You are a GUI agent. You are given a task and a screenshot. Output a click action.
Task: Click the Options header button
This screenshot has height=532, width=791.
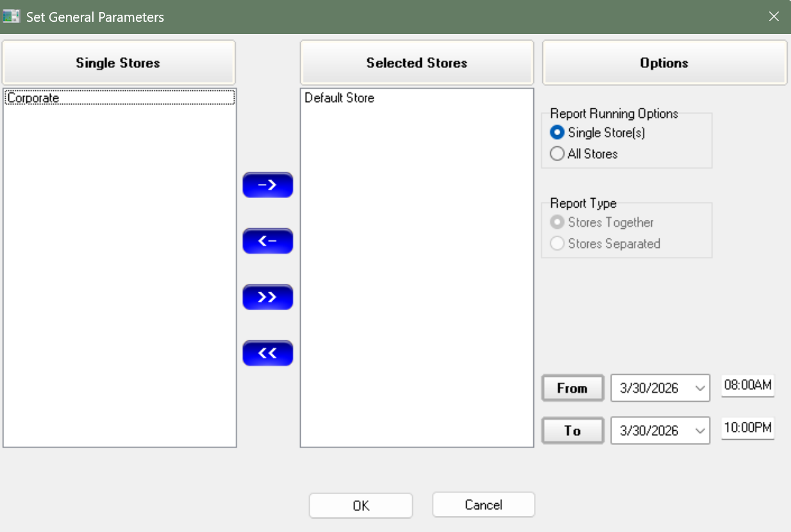pos(664,63)
